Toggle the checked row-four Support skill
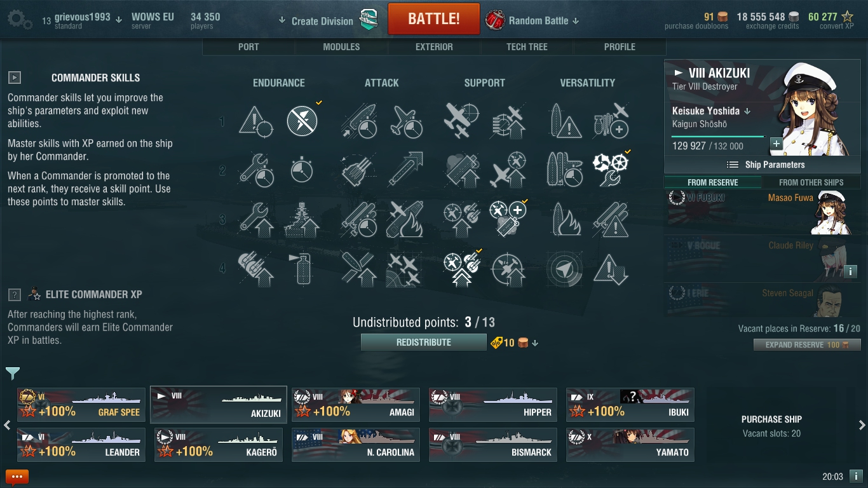This screenshot has width=868, height=488. click(461, 269)
